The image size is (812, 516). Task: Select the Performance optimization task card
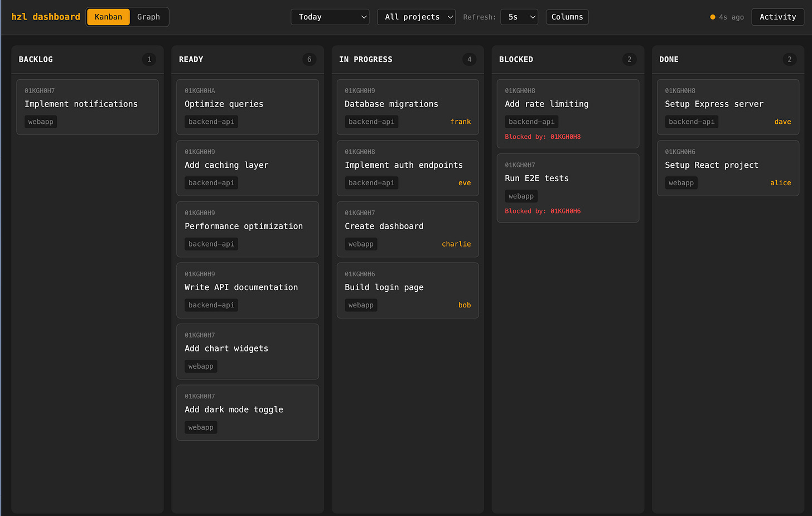(x=248, y=229)
